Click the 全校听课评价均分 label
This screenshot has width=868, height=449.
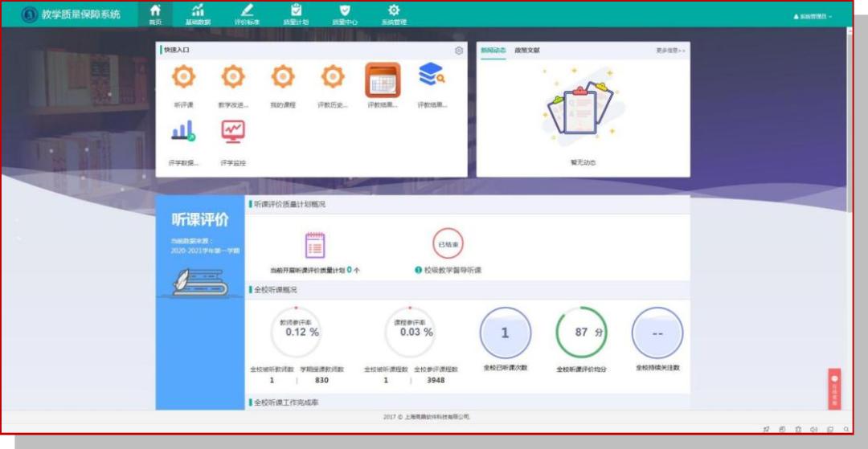click(x=581, y=369)
